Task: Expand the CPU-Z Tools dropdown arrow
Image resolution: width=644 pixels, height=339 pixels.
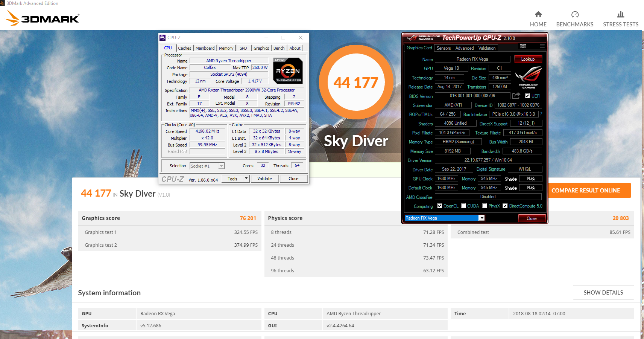Action: pos(246,179)
